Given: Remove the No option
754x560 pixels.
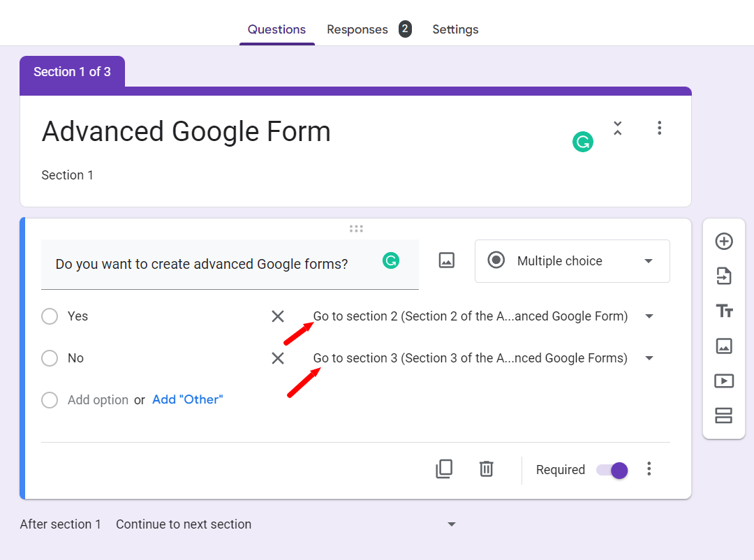Looking at the screenshot, I should [278, 358].
